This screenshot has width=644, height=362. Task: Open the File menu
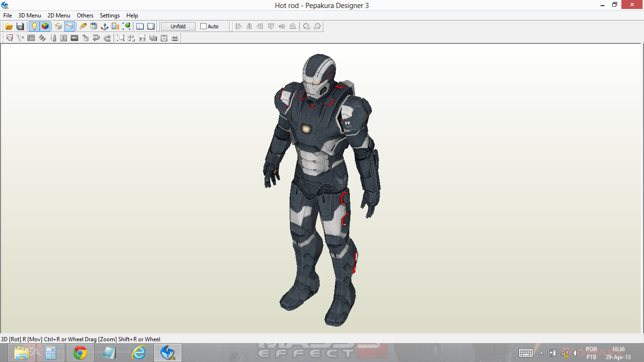click(8, 16)
